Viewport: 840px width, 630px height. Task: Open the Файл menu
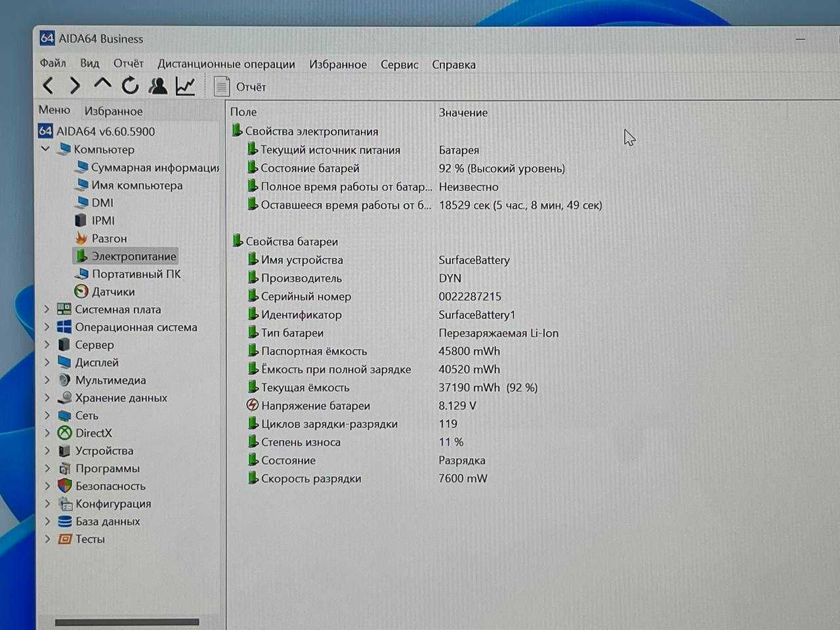(52, 63)
